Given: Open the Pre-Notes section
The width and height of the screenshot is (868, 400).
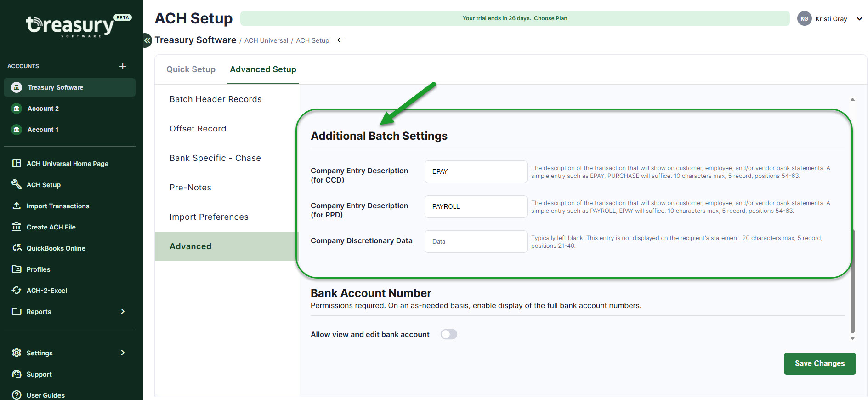Looking at the screenshot, I should [190, 188].
